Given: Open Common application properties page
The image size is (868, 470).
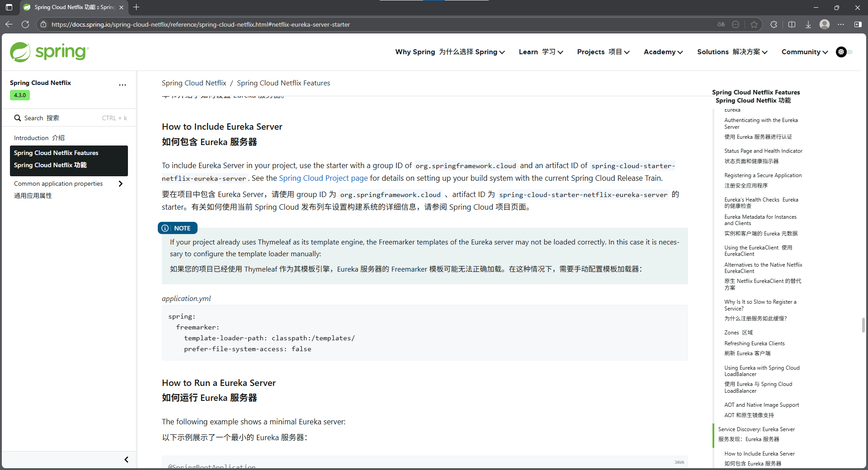Looking at the screenshot, I should (x=58, y=189).
